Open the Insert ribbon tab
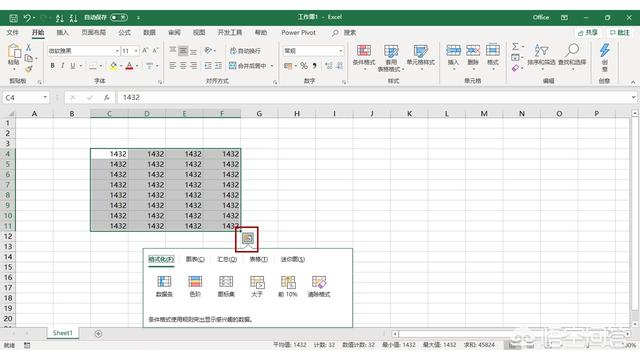This screenshot has height=360, width=640. pos(62,33)
